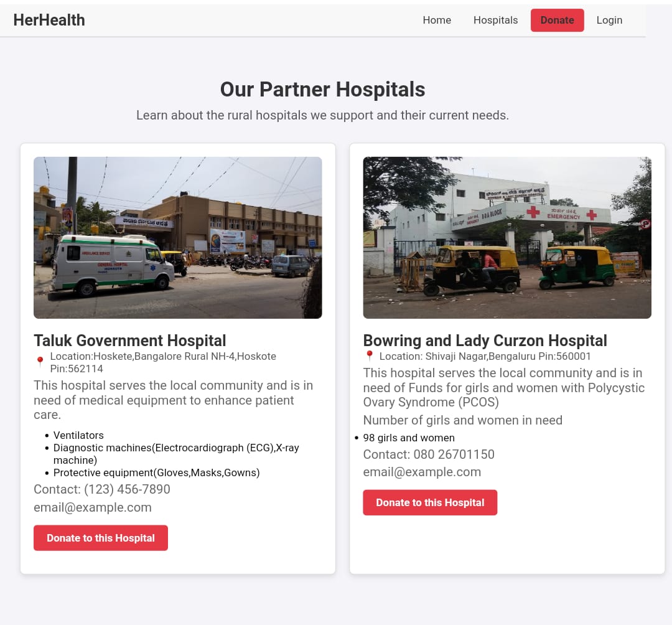
Task: Click the HerHealth site logo
Action: point(49,20)
